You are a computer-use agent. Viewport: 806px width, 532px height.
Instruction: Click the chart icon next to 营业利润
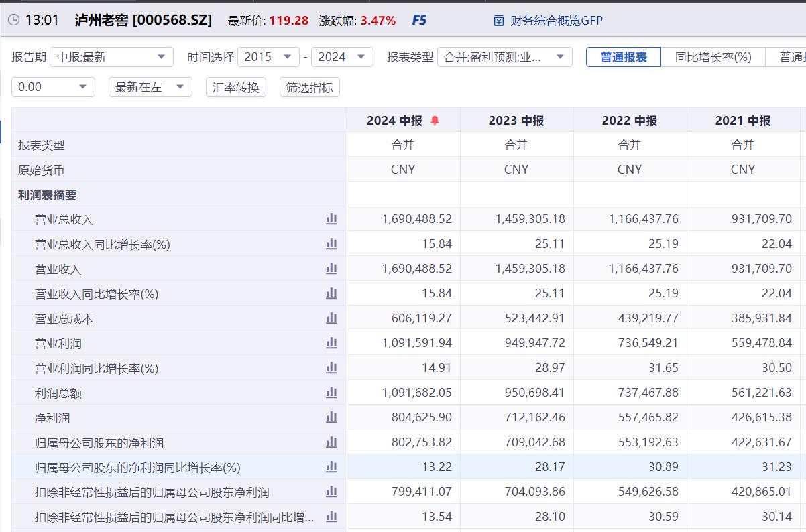coord(331,343)
